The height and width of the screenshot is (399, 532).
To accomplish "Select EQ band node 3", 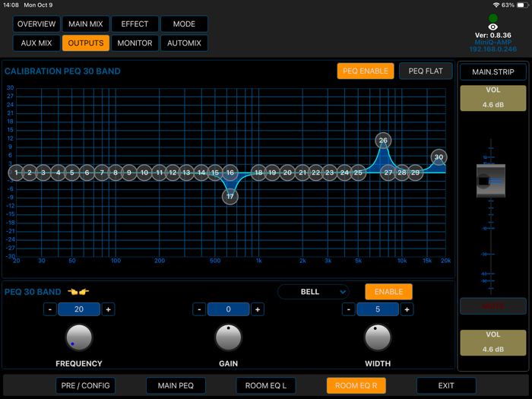I will (x=43, y=173).
